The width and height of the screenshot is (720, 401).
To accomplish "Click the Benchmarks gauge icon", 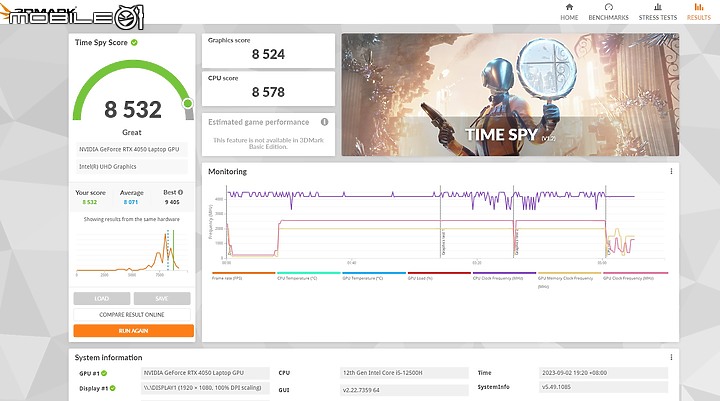I will tap(608, 7).
